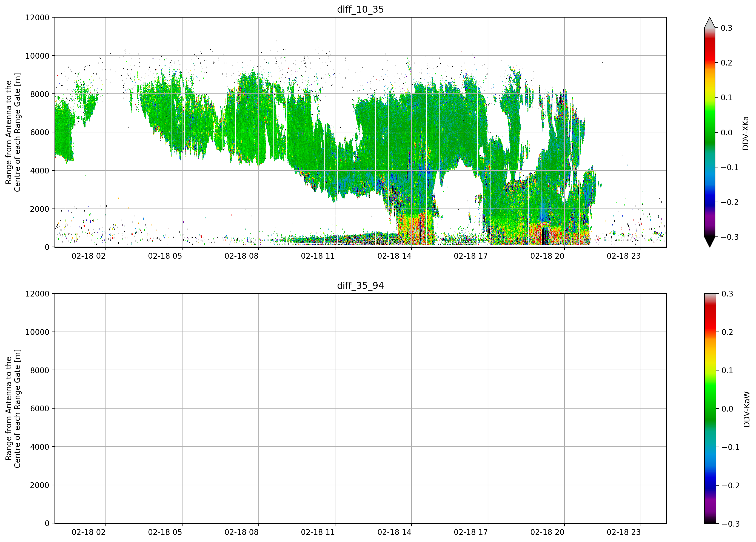756x542 pixels.
Task: Click the 4000 y-tick on the diff_35_94 plot
Action: (x=40, y=447)
